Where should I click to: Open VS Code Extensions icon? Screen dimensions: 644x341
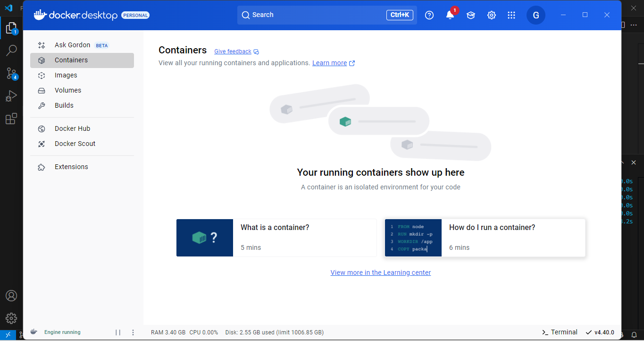point(11,119)
